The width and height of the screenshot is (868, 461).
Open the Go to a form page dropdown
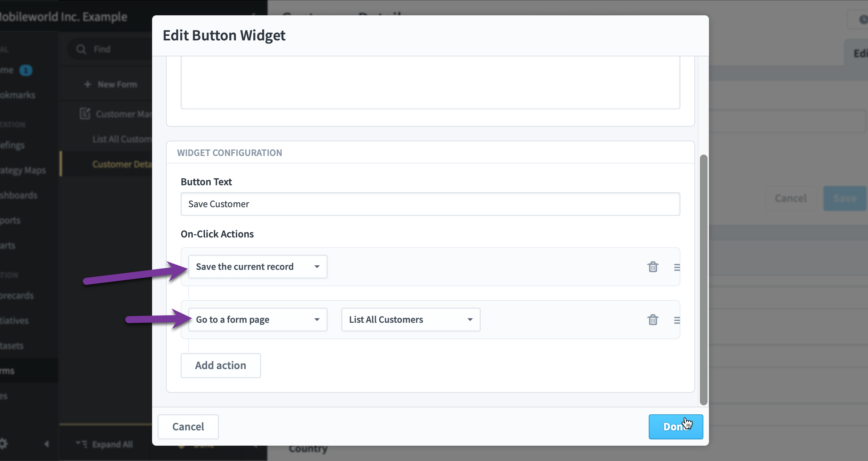coord(257,319)
